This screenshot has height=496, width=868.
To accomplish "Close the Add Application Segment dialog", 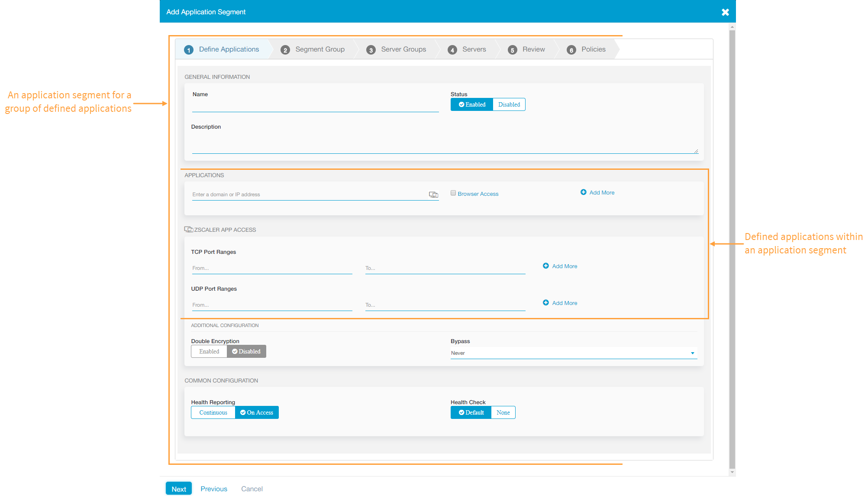I will (725, 12).
